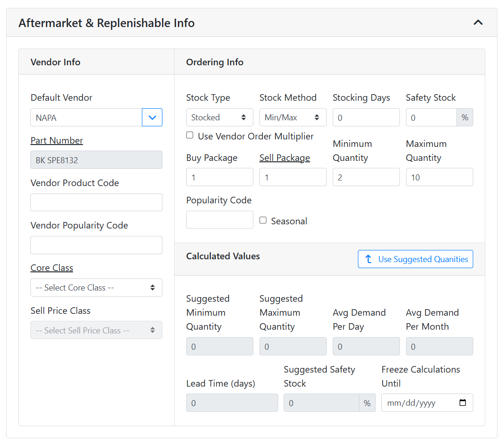Toggle the Seasonal checkbox
The width and height of the screenshot is (504, 443).
tap(263, 220)
